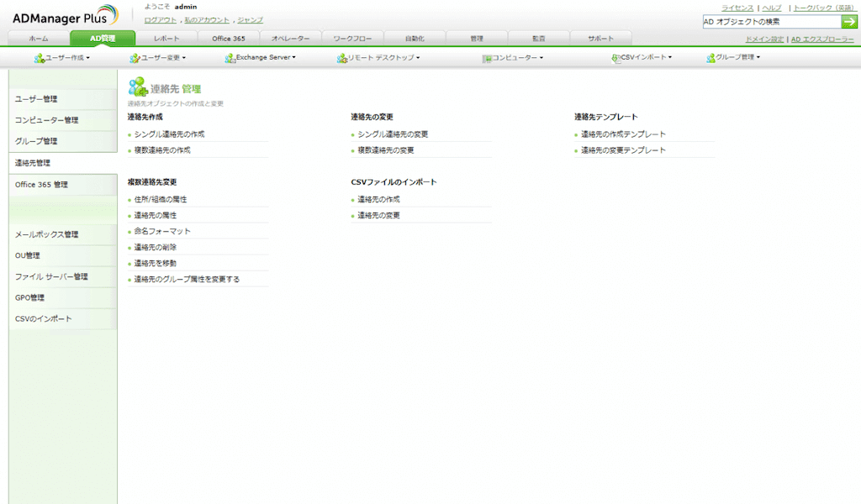Expand the グループ管理 dropdown menu
Image resolution: width=861 pixels, height=504 pixels.
pos(758,58)
